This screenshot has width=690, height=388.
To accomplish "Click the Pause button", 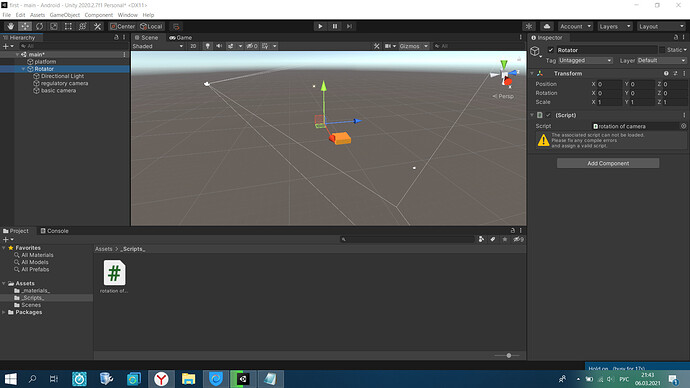I will [334, 26].
